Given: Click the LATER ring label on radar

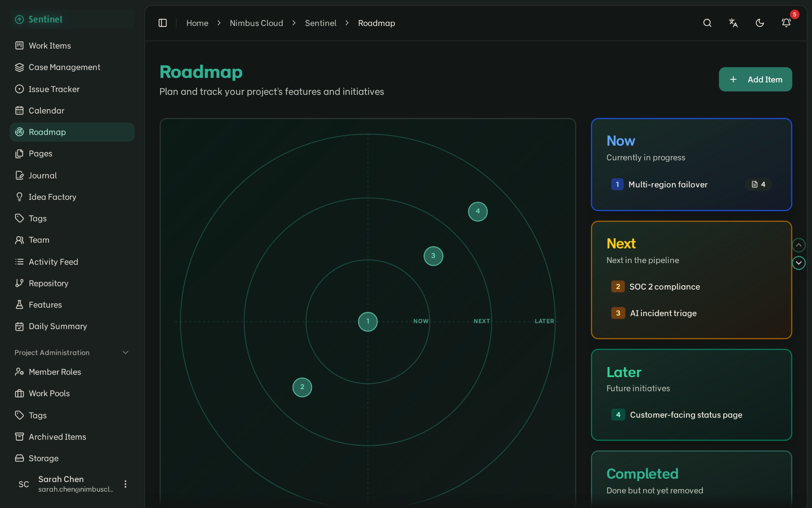Looking at the screenshot, I should click(x=544, y=321).
